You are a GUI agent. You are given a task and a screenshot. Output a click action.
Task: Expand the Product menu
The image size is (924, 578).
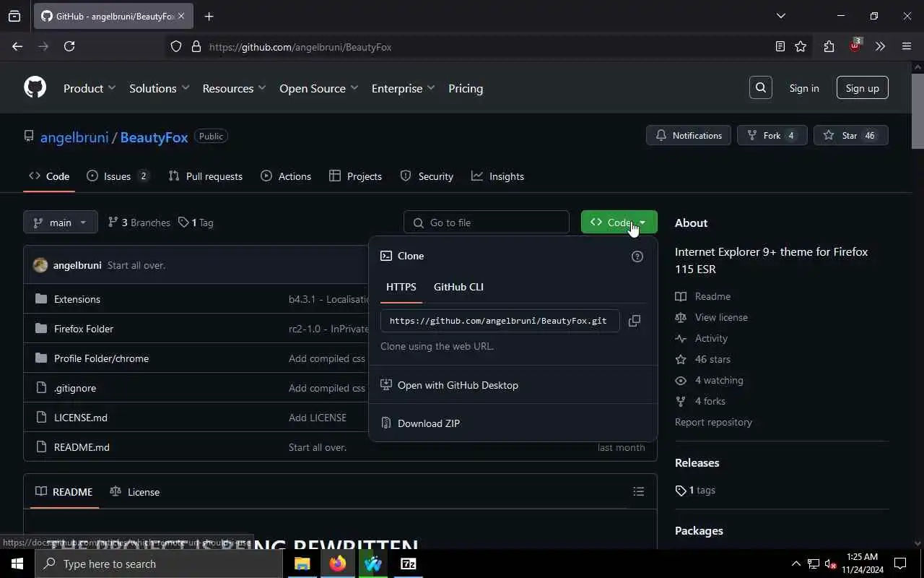90,88
